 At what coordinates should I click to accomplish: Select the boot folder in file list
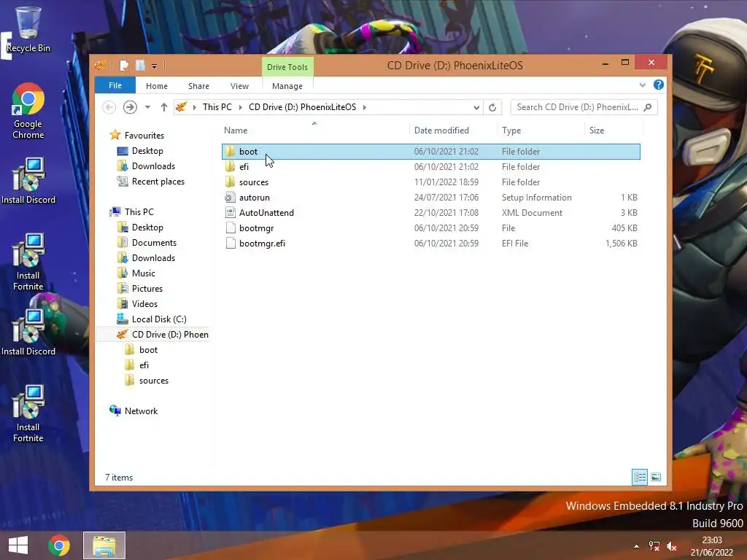coord(430,152)
